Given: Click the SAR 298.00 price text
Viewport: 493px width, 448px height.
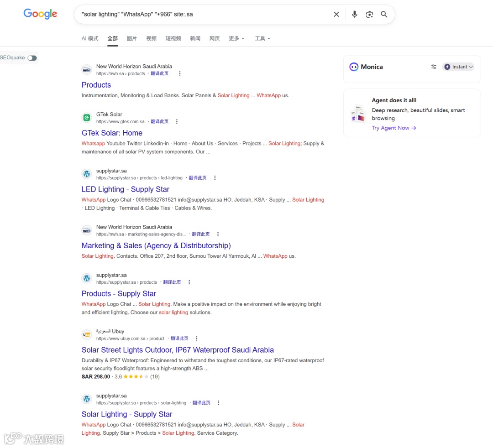Looking at the screenshot, I should tap(96, 376).
